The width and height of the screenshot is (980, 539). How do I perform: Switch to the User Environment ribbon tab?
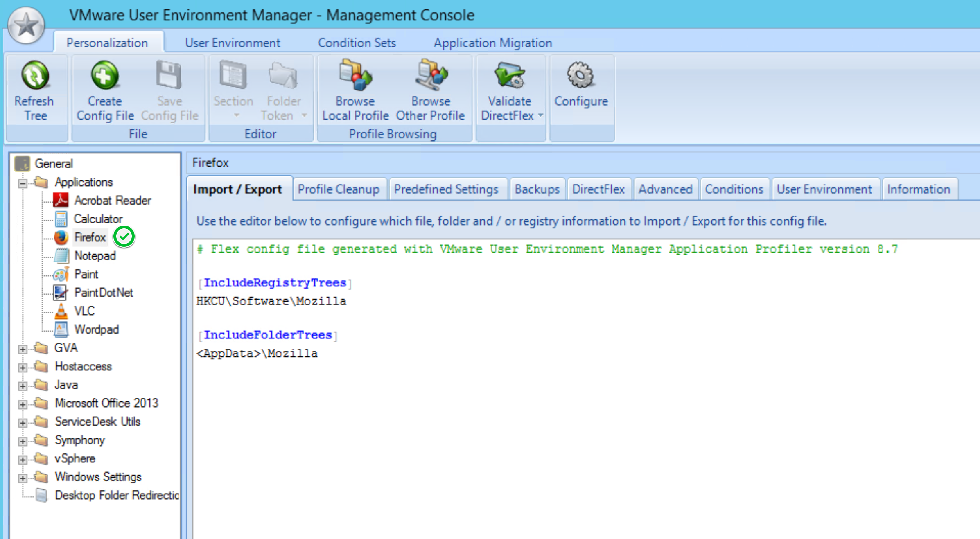(233, 43)
